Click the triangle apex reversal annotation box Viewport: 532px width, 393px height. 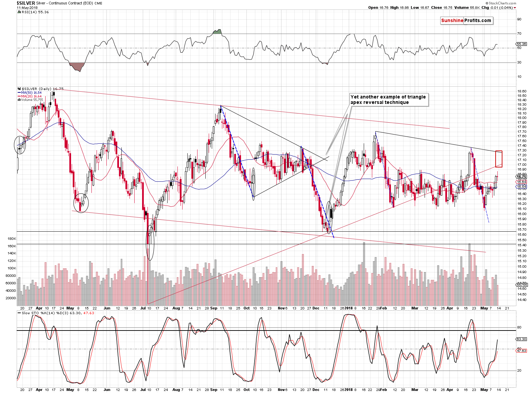(x=389, y=100)
